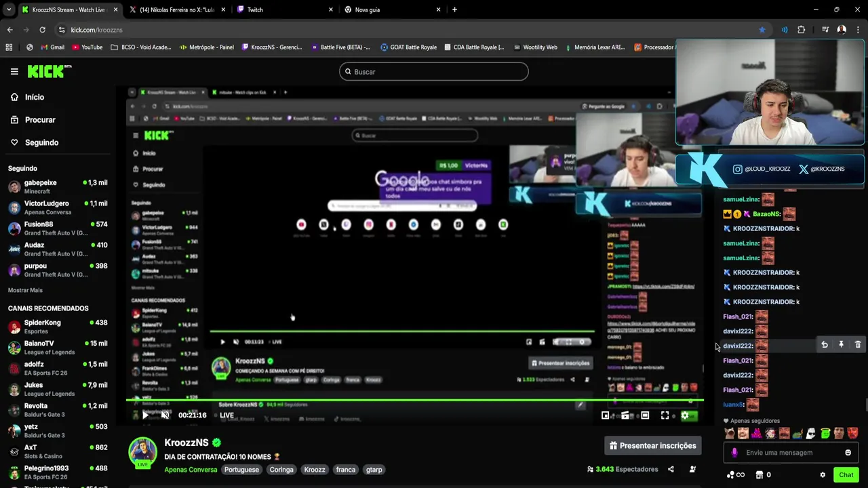868x488 pixels.
Task: Toggle theater mode in the player
Action: click(645, 415)
